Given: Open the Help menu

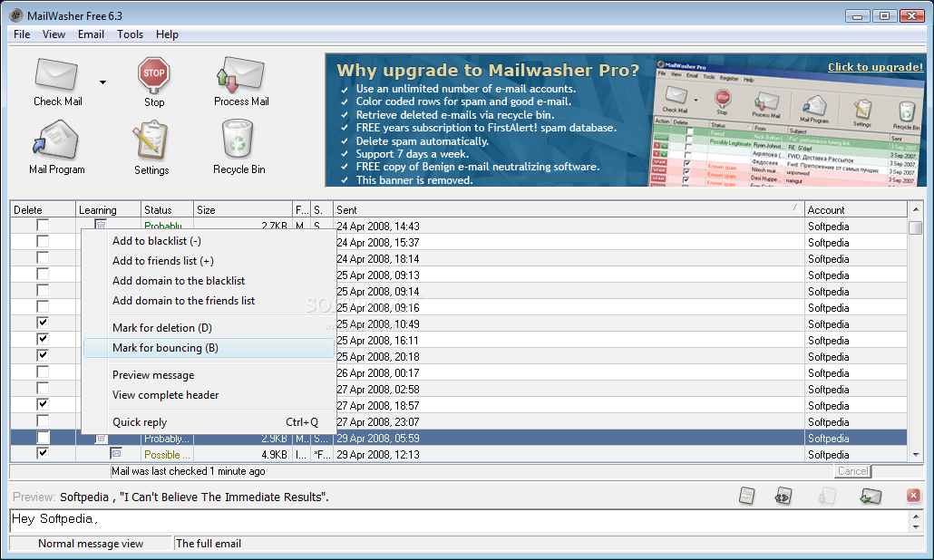Looking at the screenshot, I should (x=167, y=34).
